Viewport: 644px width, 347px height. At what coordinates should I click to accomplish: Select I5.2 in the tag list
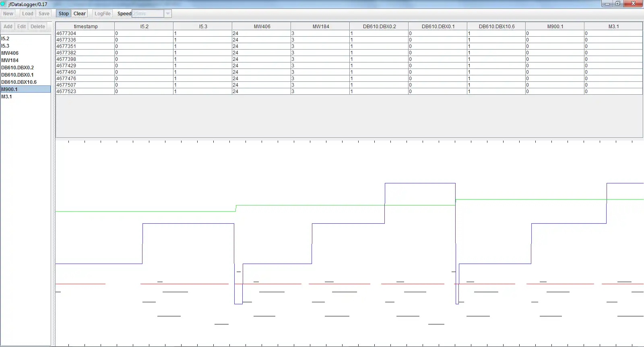(x=26, y=39)
